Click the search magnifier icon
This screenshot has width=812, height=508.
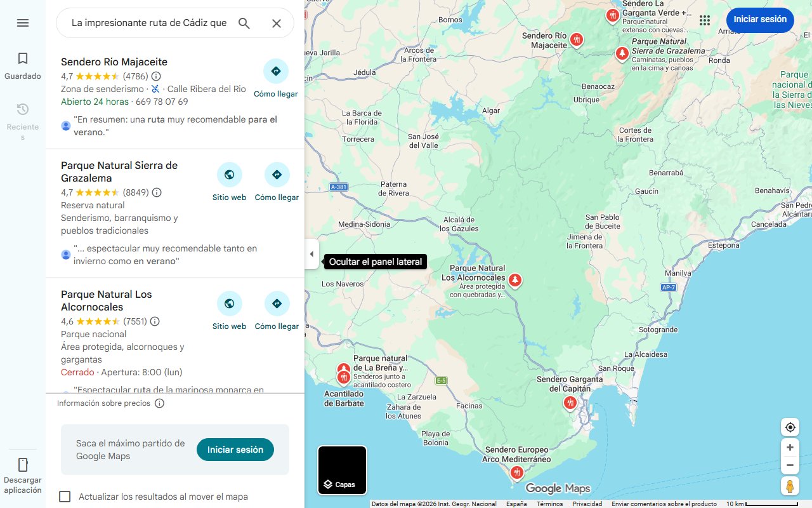pyautogui.click(x=244, y=23)
